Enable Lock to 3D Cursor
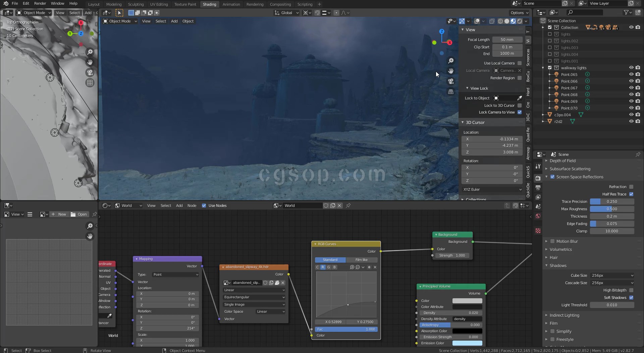 [520, 105]
